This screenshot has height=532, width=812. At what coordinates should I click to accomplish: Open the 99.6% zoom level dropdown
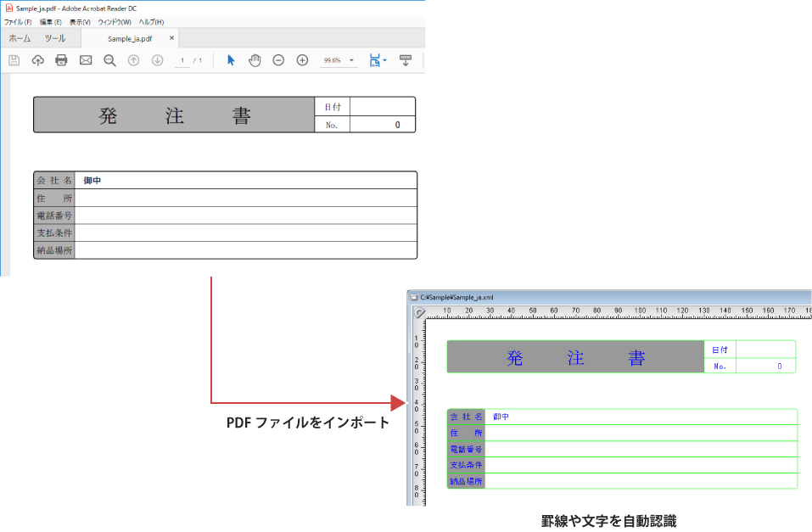(351, 60)
